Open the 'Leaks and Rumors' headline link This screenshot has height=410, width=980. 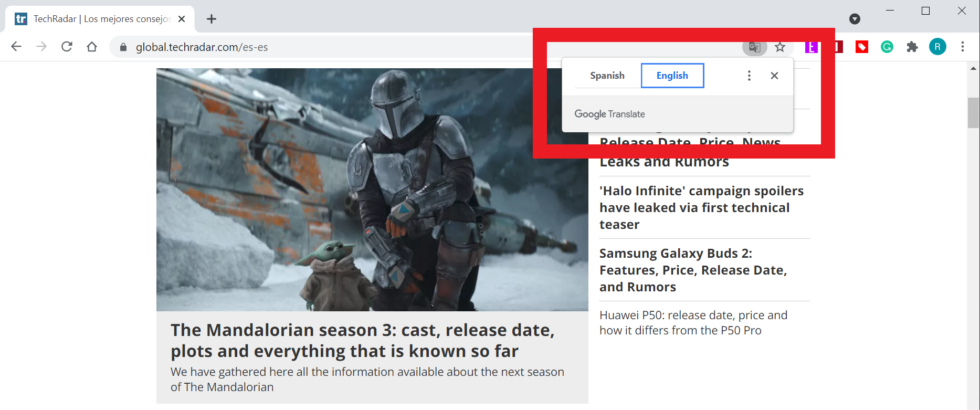coord(665,162)
